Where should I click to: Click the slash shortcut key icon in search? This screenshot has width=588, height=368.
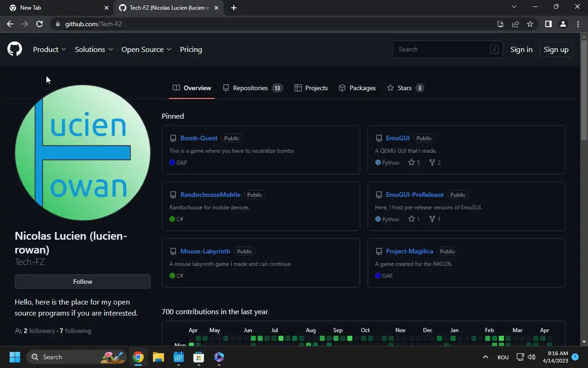pyautogui.click(x=494, y=49)
